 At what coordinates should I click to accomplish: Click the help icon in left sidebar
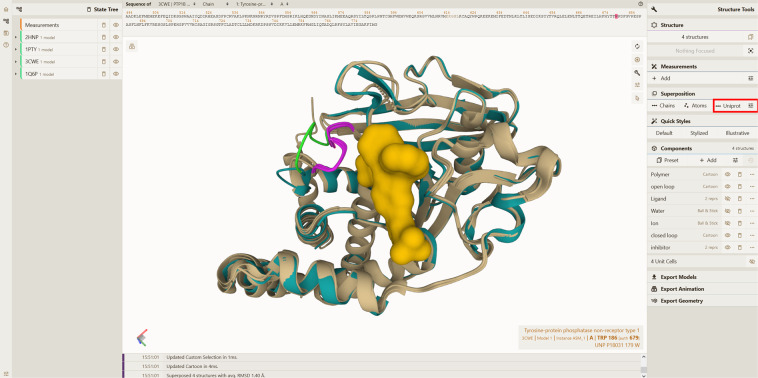(6, 44)
